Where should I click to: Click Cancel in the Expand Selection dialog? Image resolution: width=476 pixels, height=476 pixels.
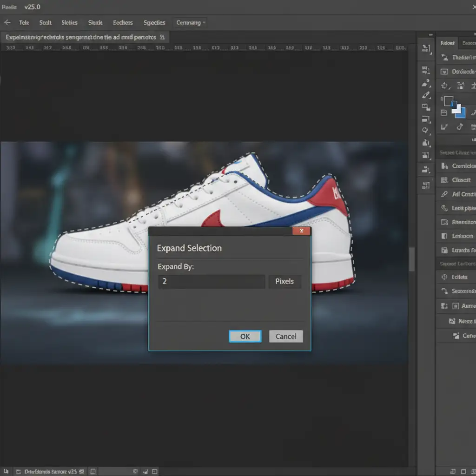(x=286, y=337)
